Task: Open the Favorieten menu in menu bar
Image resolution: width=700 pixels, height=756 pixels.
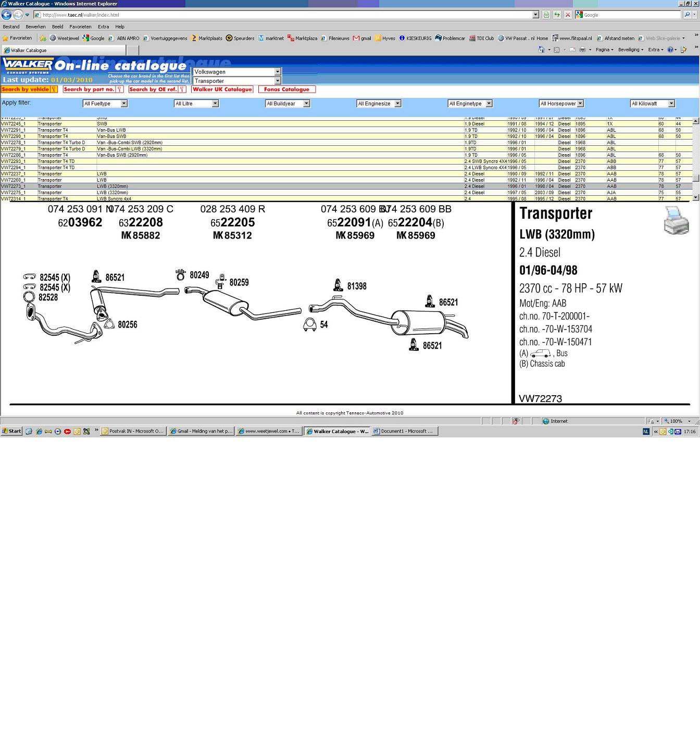Action: (80, 27)
